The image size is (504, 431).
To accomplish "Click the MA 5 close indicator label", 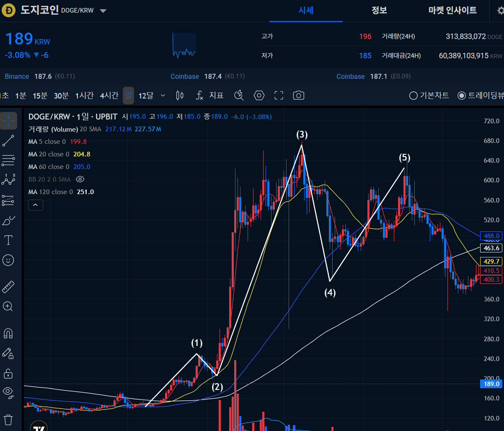I will point(47,142).
